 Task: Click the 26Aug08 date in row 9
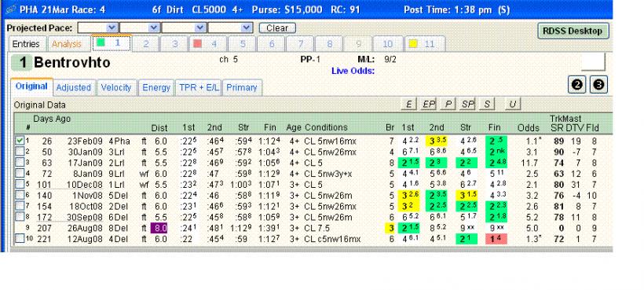tap(86, 228)
